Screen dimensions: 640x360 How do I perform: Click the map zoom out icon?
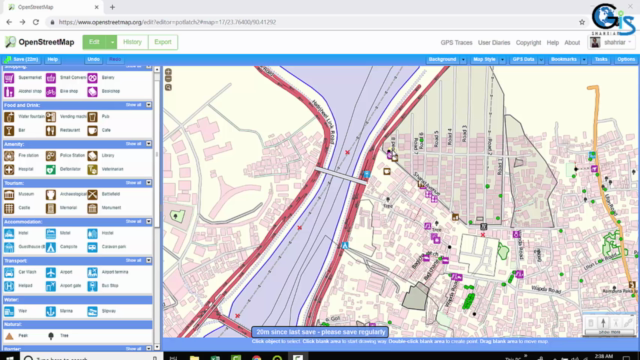point(168,79)
